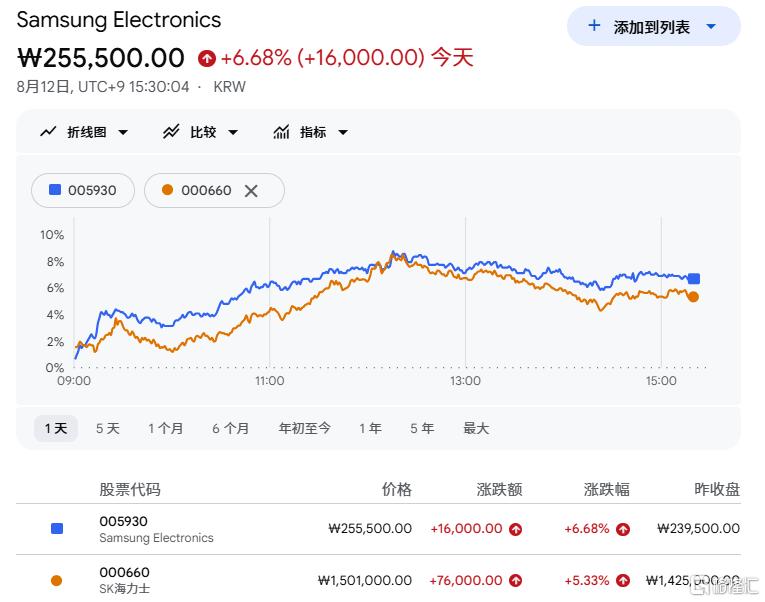
Task: Click the 价格 column header
Action: click(397, 489)
